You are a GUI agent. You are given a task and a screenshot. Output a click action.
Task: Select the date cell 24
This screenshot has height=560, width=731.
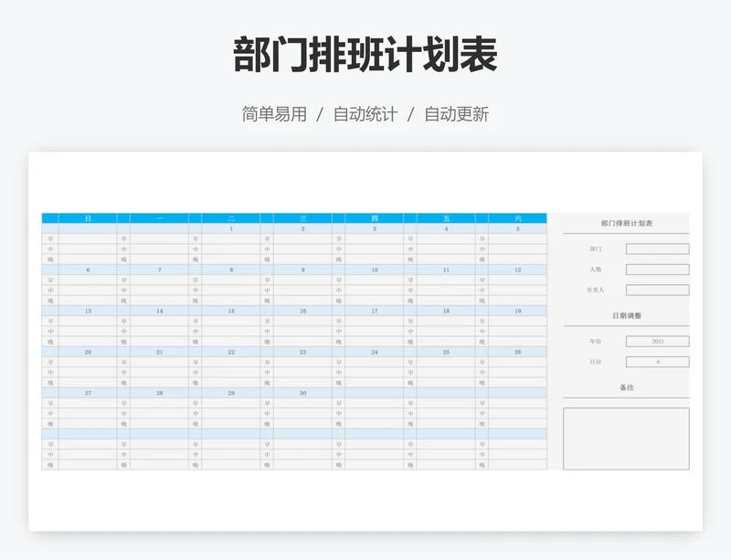(x=375, y=352)
